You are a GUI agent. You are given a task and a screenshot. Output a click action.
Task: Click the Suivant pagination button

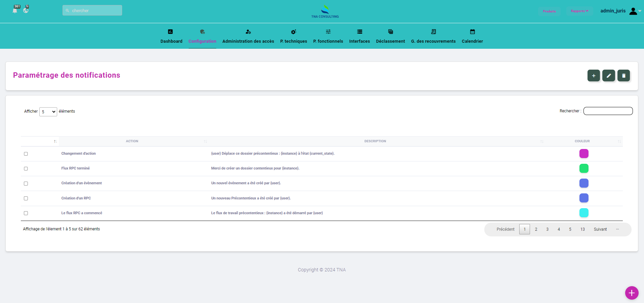tap(600, 229)
